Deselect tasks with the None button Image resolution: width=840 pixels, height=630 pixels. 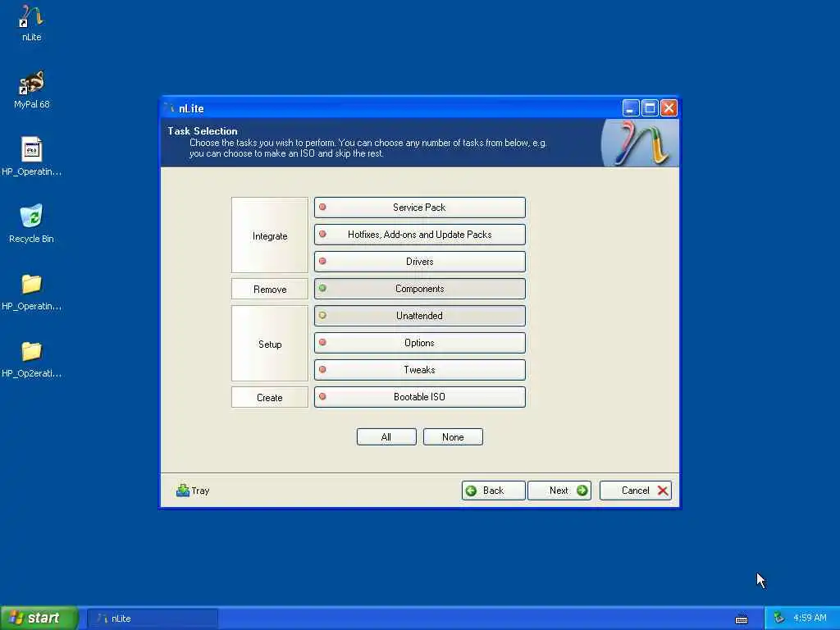453,437
